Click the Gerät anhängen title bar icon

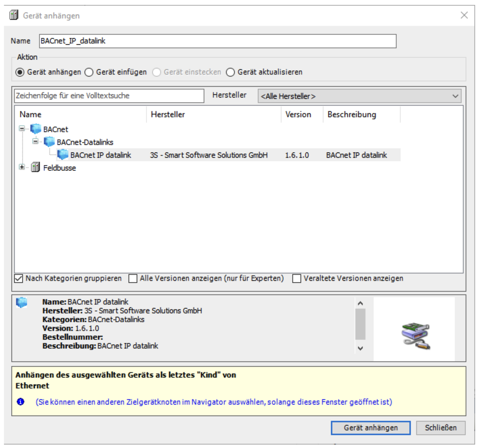click(x=14, y=15)
